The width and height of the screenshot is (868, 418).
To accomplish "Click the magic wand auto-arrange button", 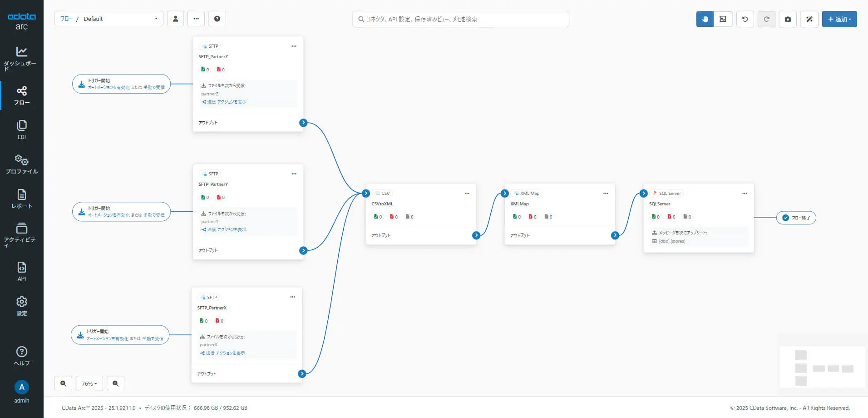I will [809, 19].
